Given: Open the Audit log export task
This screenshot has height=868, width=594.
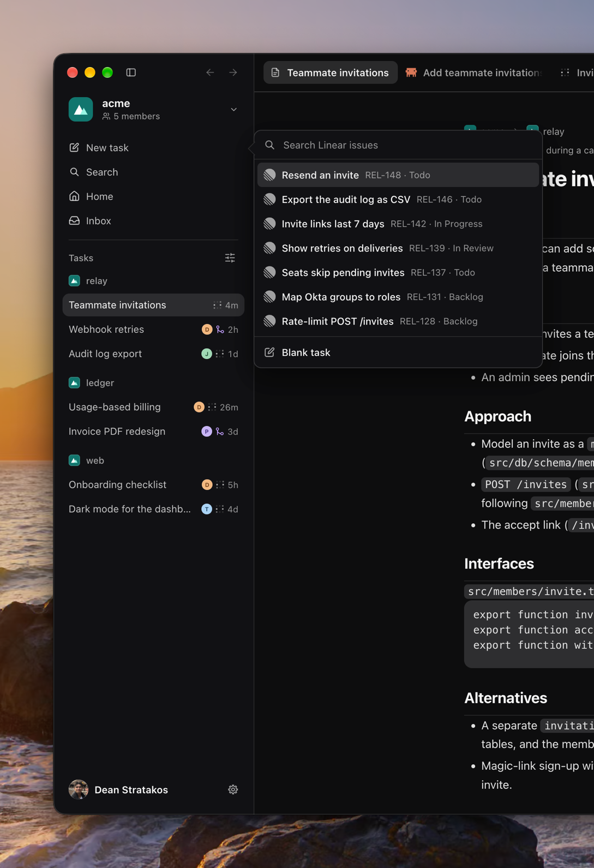Looking at the screenshot, I should (153, 354).
